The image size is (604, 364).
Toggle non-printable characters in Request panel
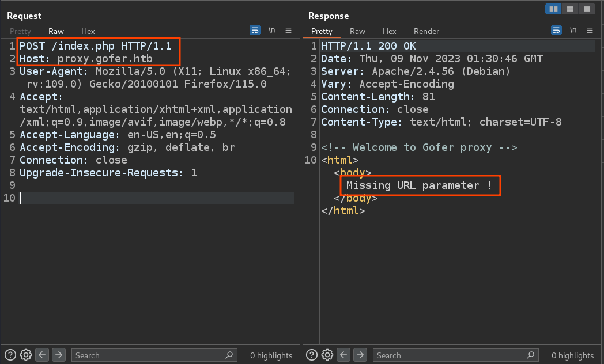pos(272,31)
